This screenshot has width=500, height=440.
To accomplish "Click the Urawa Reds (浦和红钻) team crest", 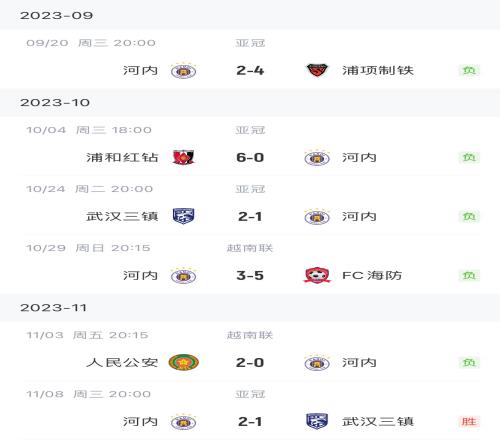I will (183, 157).
